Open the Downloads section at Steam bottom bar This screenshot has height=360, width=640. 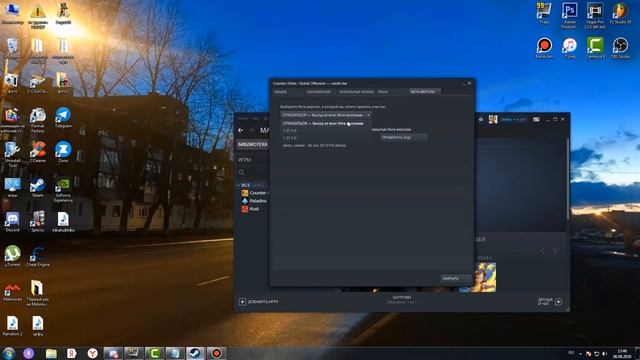coord(402,300)
